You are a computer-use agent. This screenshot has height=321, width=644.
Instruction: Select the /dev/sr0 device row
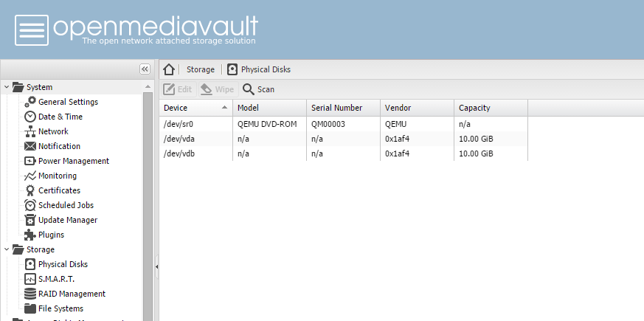click(x=343, y=124)
